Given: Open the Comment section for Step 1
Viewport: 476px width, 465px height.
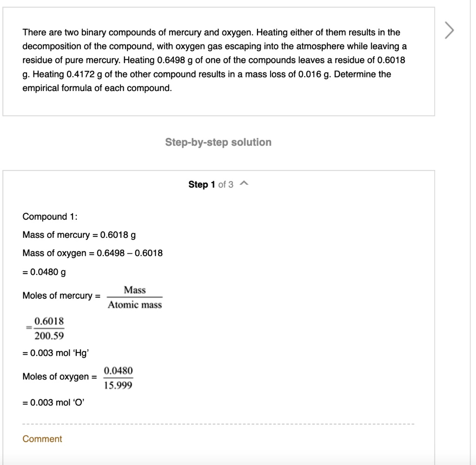Looking at the screenshot, I should 42,439.
